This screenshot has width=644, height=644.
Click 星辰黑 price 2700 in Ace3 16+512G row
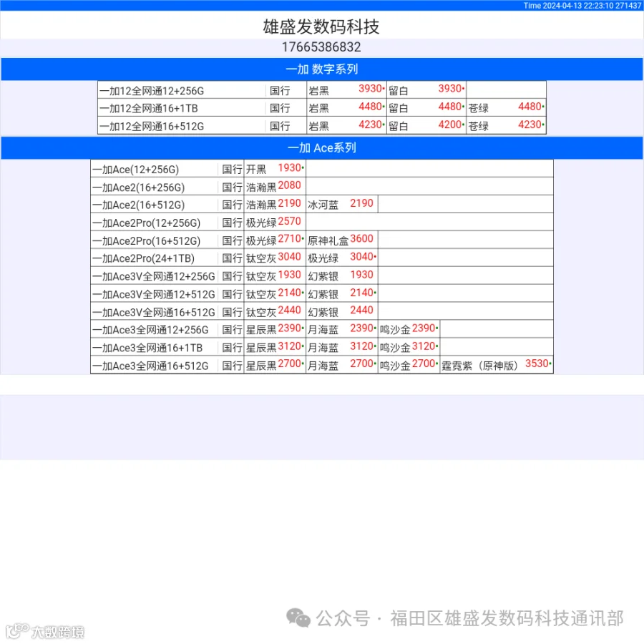coord(290,364)
